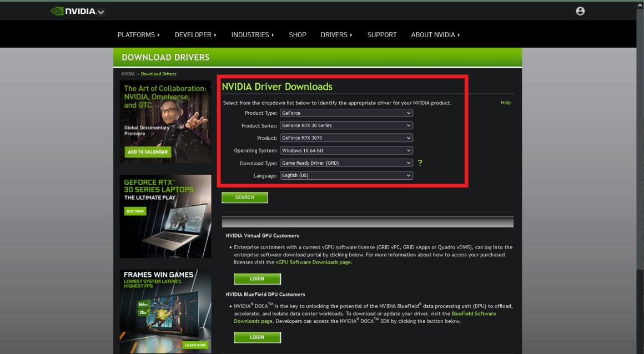Open the PLATFORMS menu

point(138,35)
